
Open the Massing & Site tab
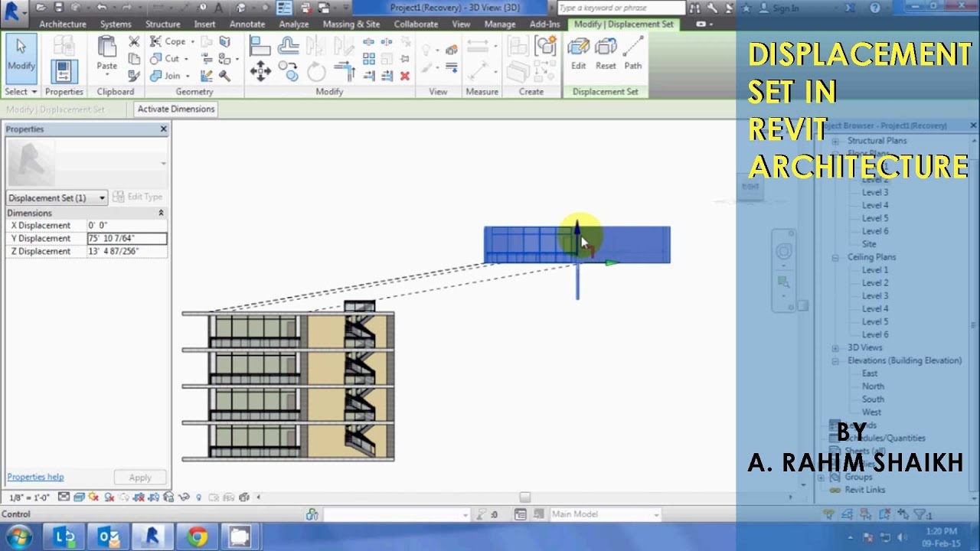(351, 24)
